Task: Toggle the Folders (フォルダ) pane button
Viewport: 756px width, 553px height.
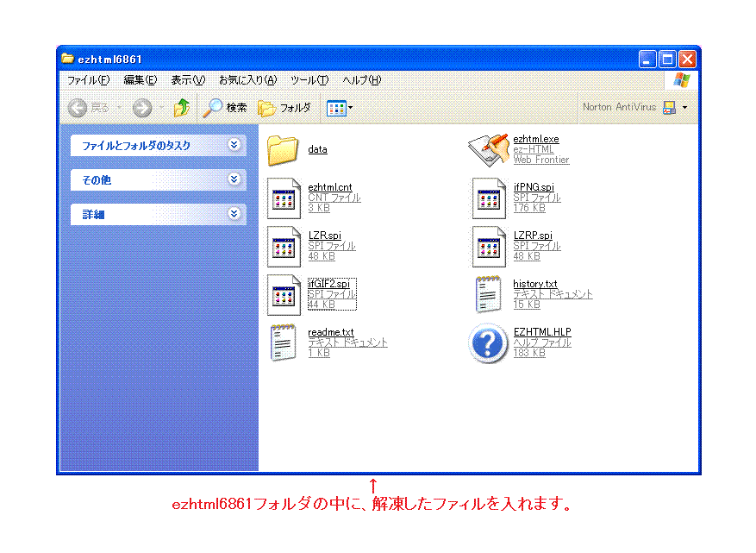Action: [x=284, y=108]
